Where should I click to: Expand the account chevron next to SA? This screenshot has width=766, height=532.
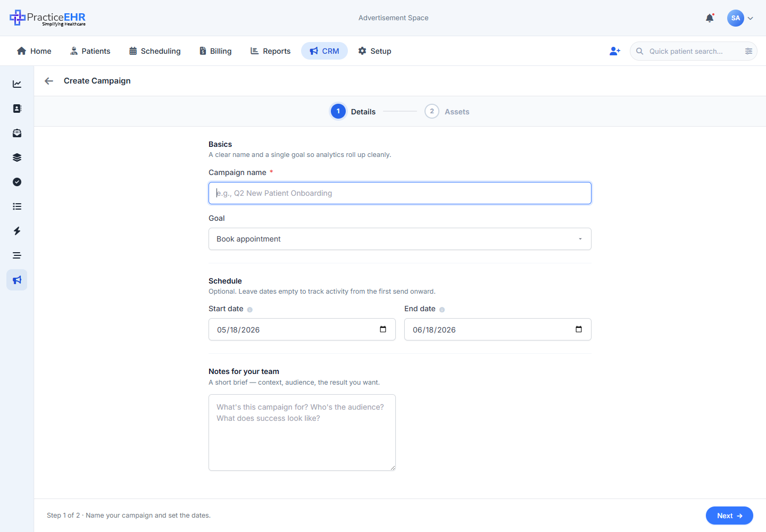tap(750, 18)
